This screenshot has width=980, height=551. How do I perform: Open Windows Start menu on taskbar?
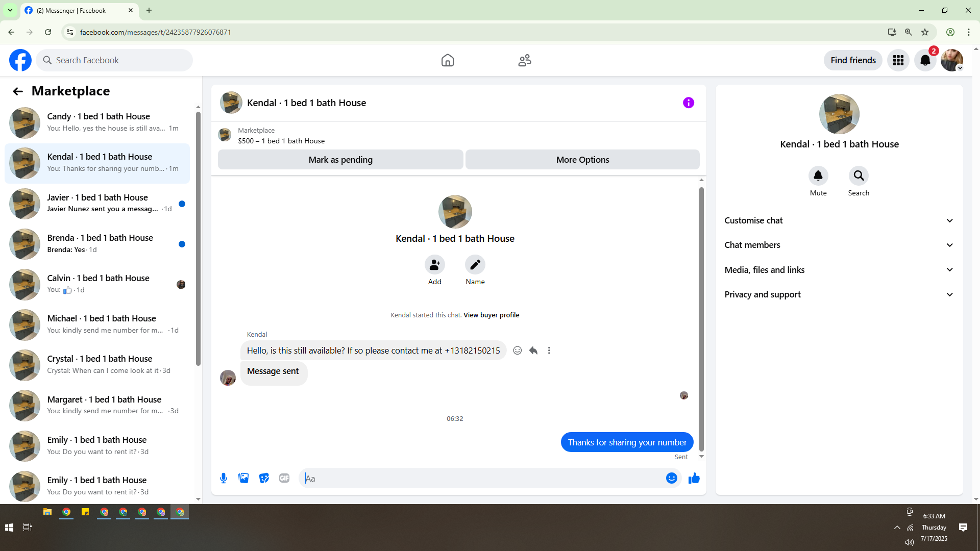[9, 527]
